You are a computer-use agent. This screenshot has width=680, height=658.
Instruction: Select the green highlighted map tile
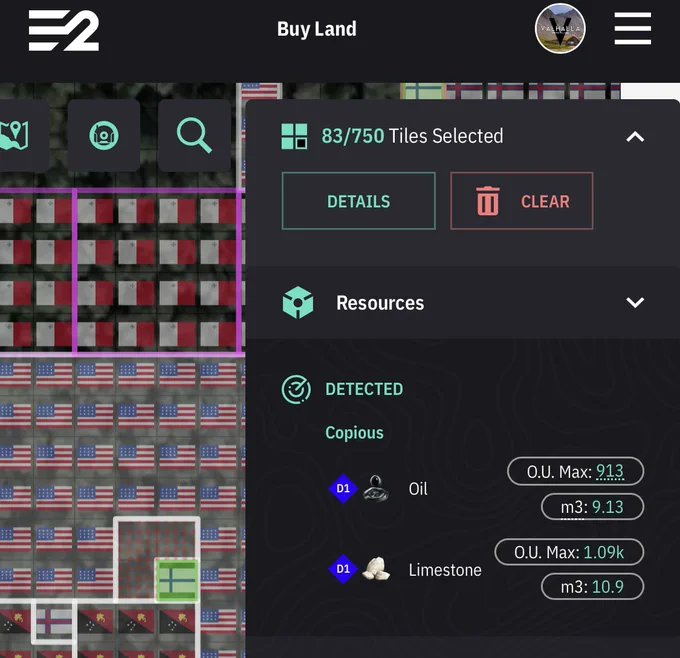177,580
